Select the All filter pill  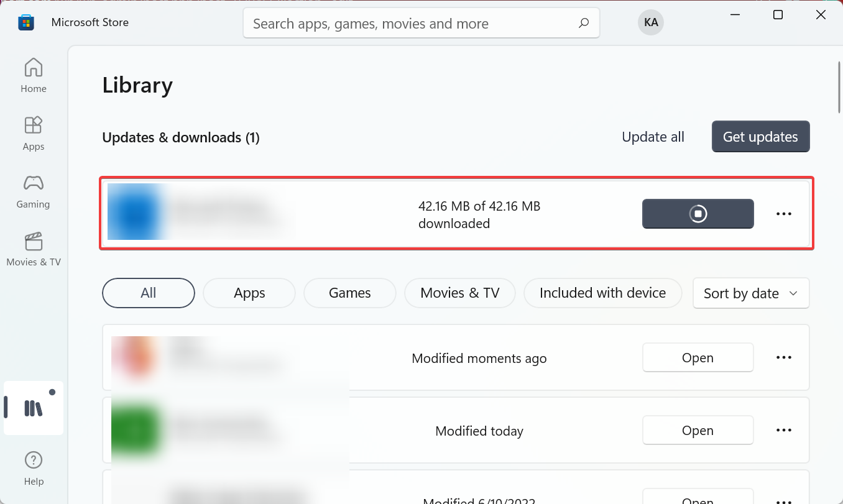pos(148,293)
